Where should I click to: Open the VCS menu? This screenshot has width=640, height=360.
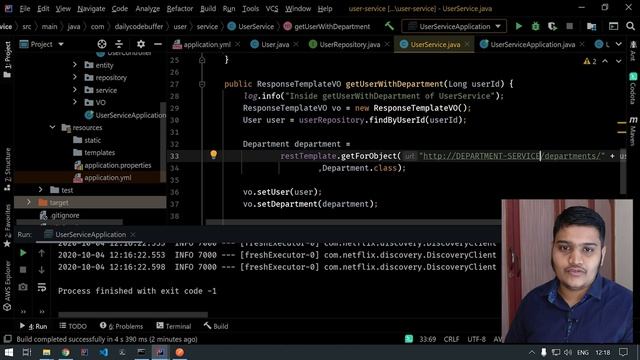pos(272,9)
